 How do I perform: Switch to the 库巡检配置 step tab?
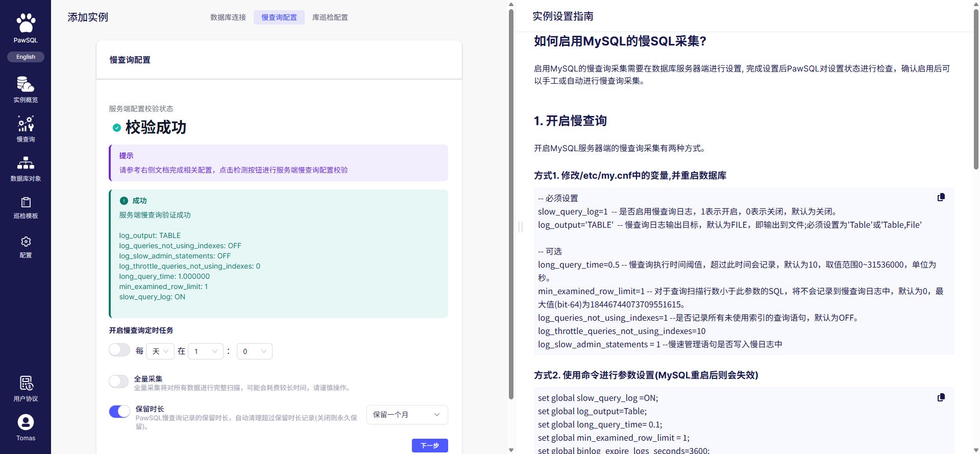tap(330, 17)
